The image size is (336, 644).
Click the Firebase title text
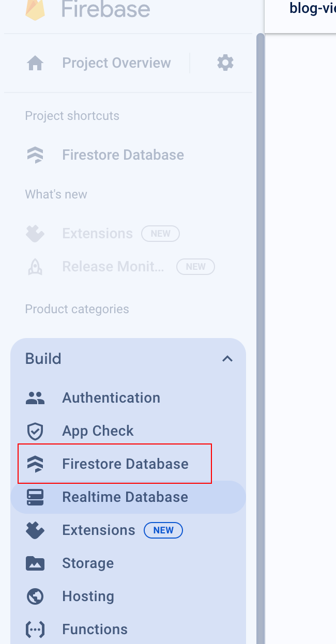[106, 9]
